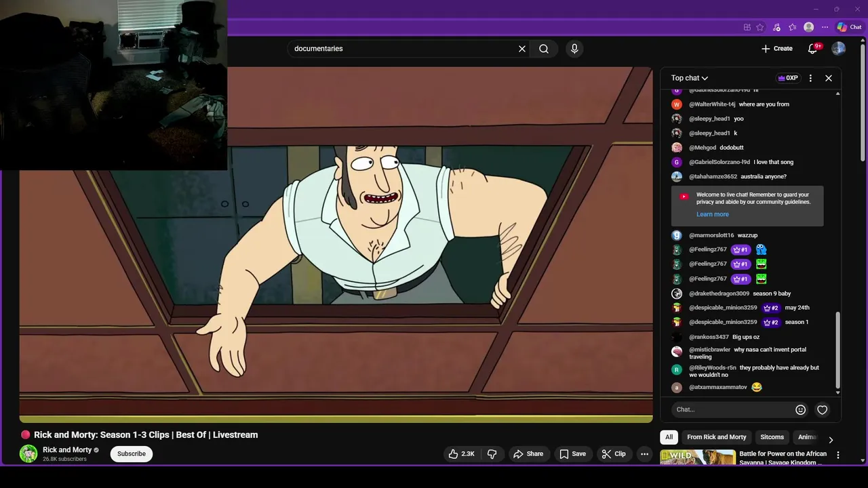
Task: Click @drakethedragon3009 chat username
Action: pos(719,293)
